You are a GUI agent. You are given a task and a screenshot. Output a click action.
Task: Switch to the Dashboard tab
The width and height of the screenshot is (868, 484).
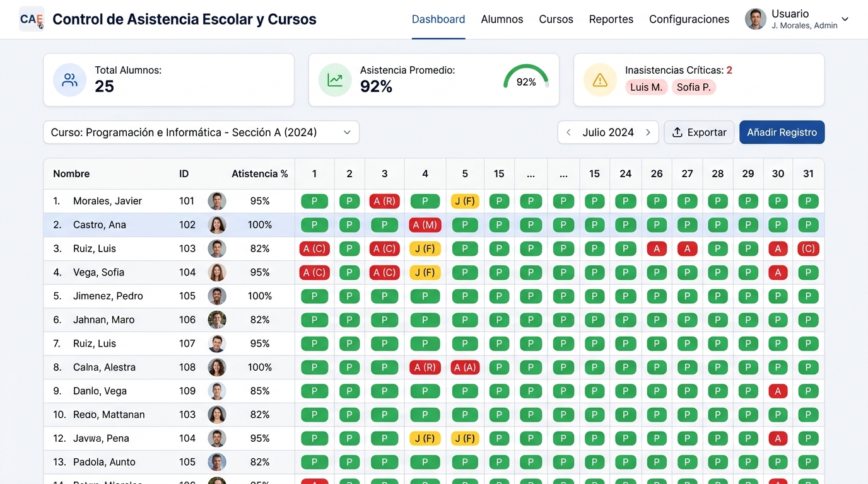coord(438,20)
